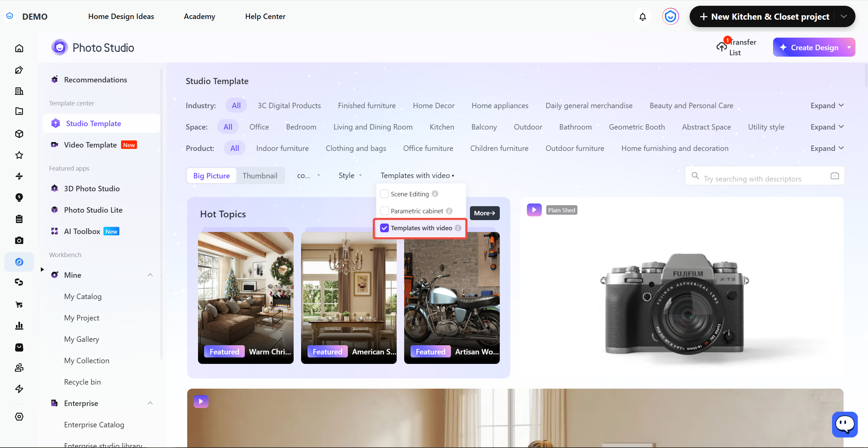The image size is (868, 448).
Task: Go to My Gallery
Action: (x=82, y=339)
